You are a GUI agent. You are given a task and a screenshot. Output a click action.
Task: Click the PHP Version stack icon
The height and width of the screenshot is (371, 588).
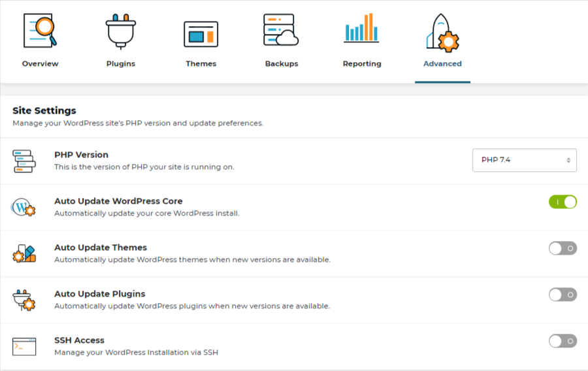(24, 161)
